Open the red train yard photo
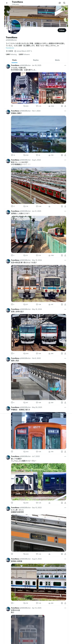Image resolution: width=72 pixels, height=644 pixels. click(x=39, y=185)
